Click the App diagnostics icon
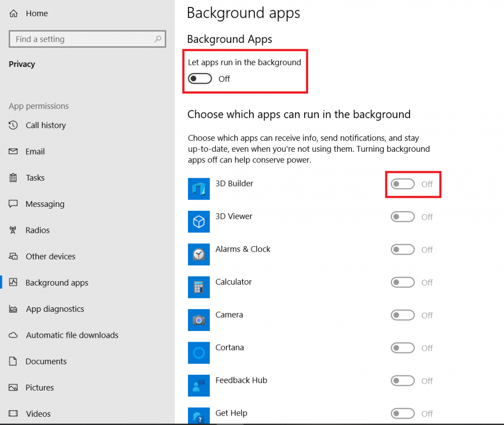Viewport: 504px width, 425px height. [13, 309]
